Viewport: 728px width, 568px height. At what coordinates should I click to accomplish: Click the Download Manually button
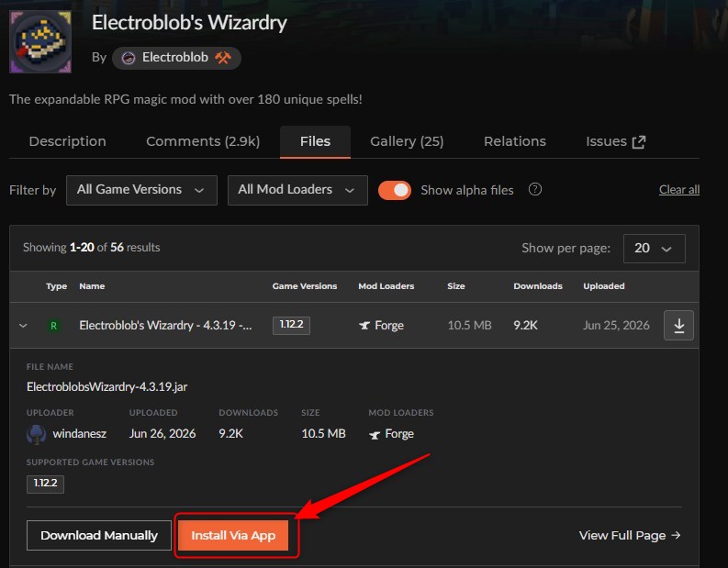click(x=99, y=536)
